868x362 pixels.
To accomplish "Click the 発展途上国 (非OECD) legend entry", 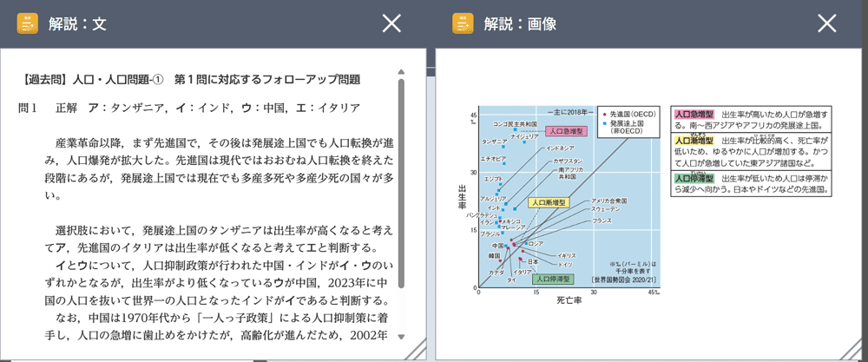I will 624,126.
